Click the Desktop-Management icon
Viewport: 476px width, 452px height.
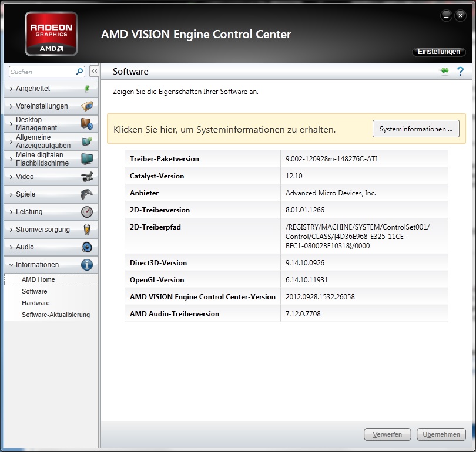(x=87, y=124)
